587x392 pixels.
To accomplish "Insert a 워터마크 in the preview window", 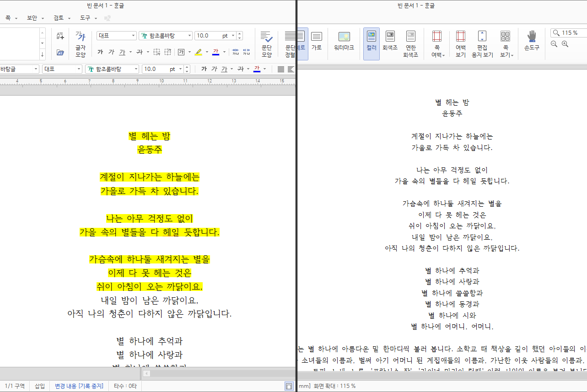I will click(344, 41).
